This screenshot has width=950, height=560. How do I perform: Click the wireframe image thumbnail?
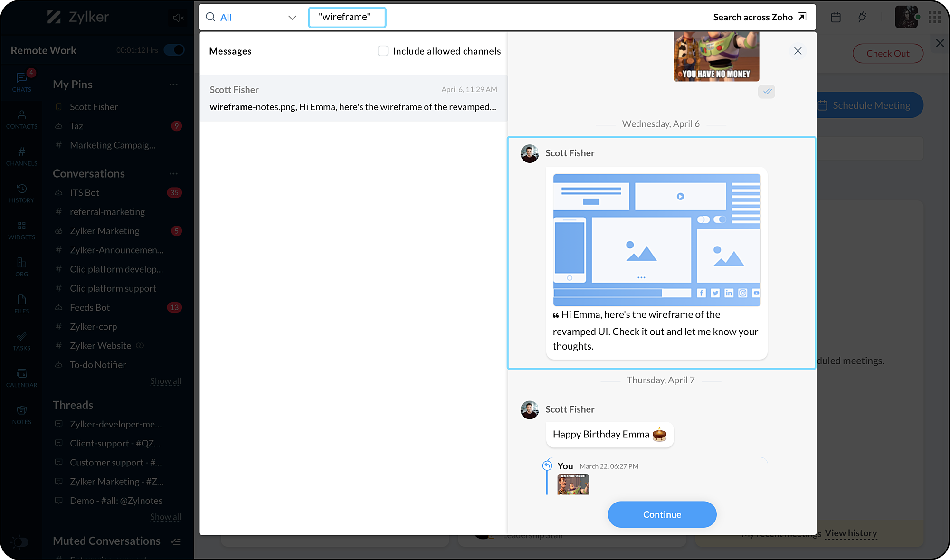(656, 240)
